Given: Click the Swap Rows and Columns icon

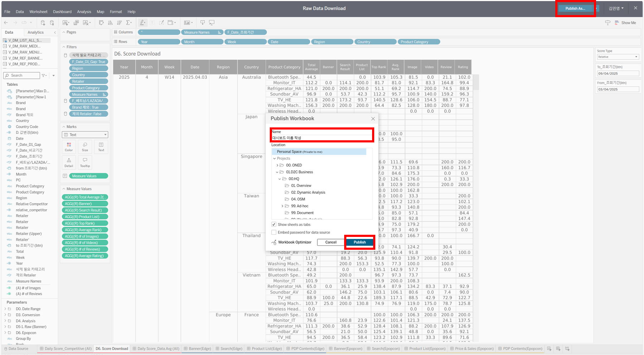Looking at the screenshot, I should tap(101, 23).
